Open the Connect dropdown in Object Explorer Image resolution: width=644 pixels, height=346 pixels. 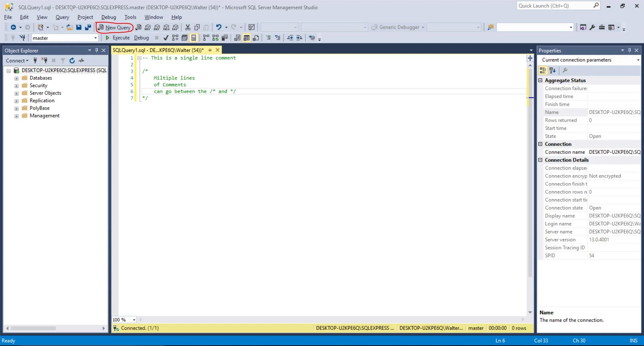(17, 61)
